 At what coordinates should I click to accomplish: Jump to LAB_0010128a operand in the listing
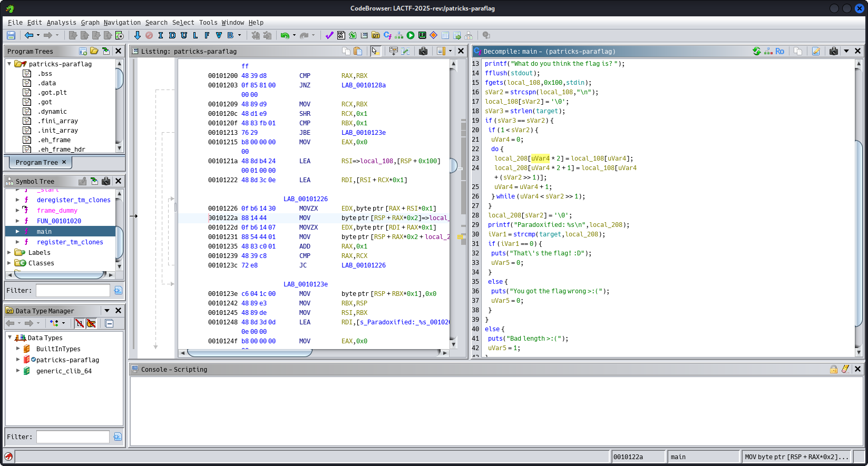[x=363, y=85]
